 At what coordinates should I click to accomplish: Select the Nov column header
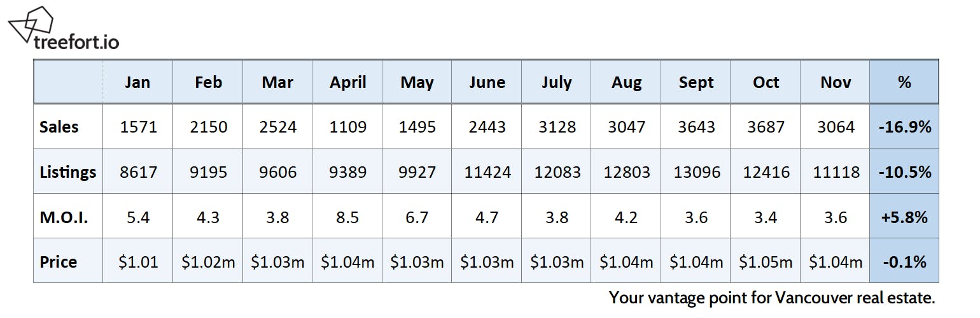pos(835,82)
